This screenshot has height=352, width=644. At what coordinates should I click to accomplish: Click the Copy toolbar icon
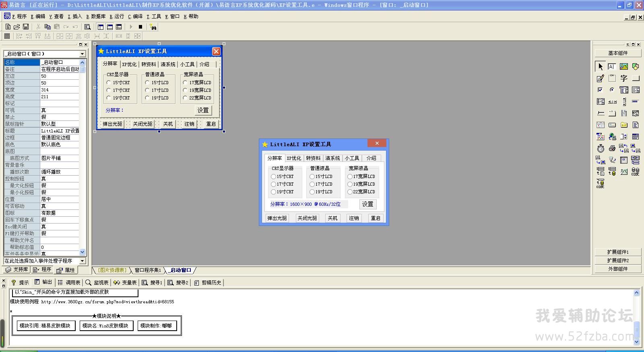[47, 27]
